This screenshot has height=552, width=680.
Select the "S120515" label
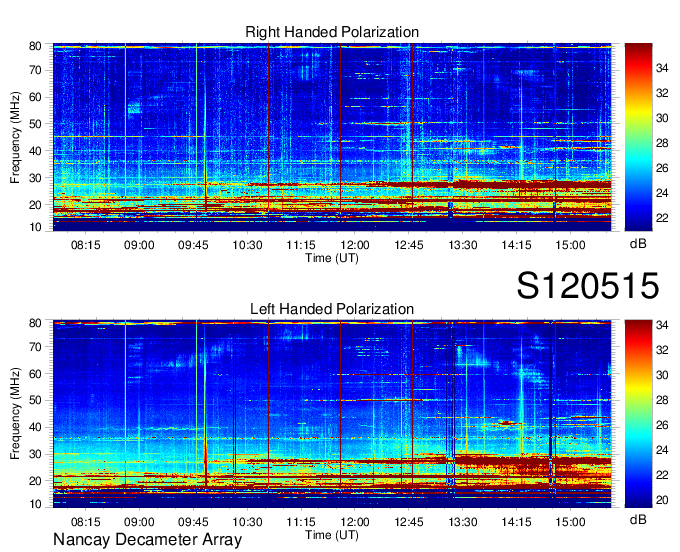point(588,286)
